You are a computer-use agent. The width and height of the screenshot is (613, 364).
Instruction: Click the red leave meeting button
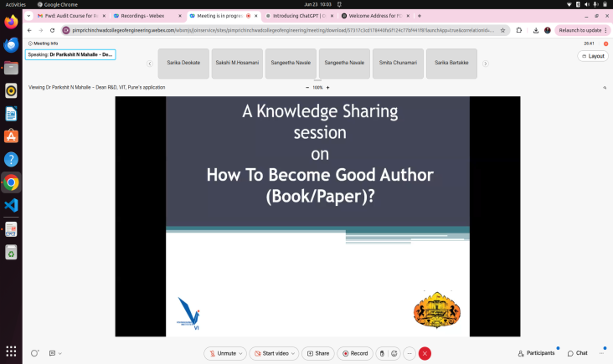tap(425, 353)
